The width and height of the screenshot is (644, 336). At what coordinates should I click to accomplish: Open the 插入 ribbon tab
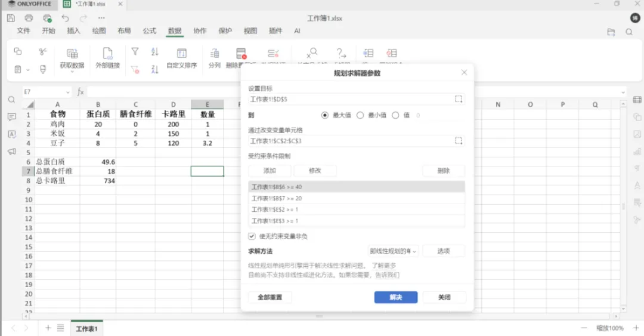click(73, 31)
